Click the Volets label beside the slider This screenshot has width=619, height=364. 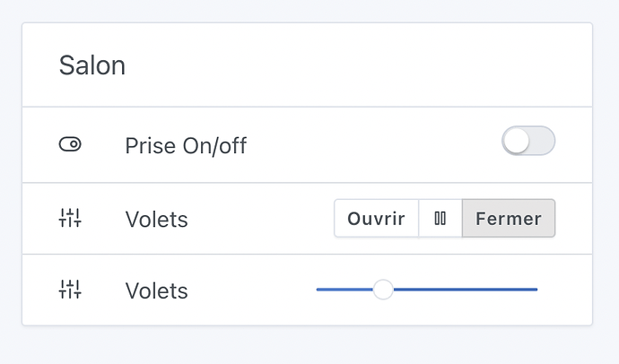(x=156, y=290)
